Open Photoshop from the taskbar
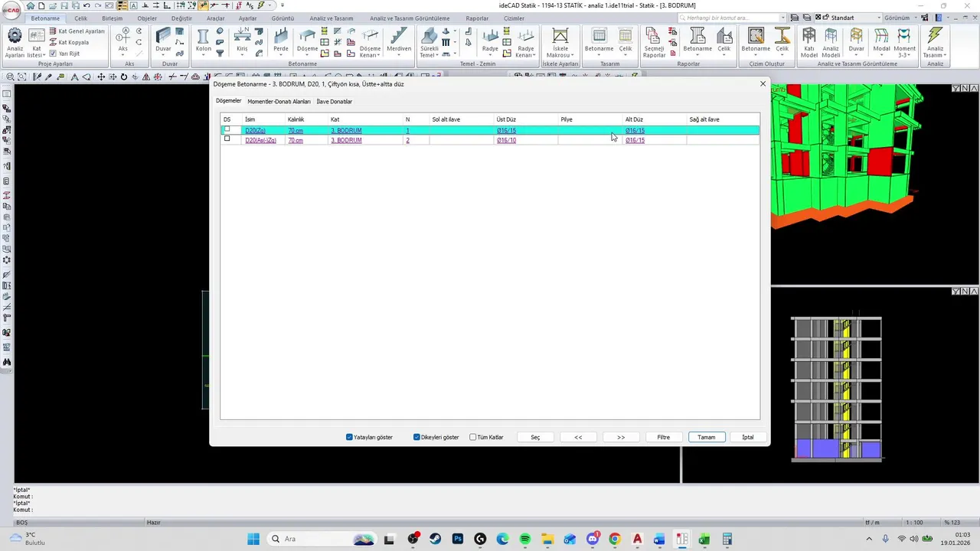This screenshot has height=551, width=980. (458, 539)
